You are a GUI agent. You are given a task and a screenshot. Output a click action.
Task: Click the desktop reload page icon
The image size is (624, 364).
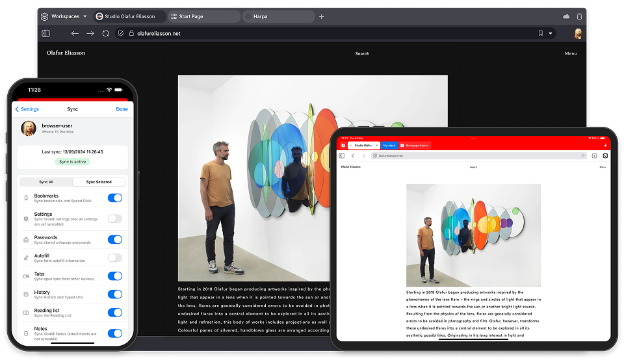pos(105,33)
